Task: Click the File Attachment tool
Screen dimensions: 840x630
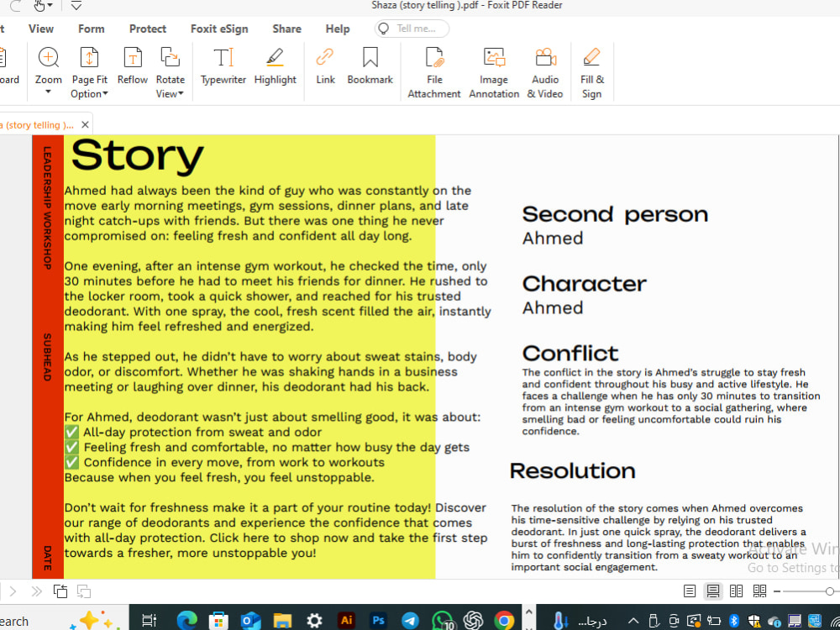Action: (x=434, y=73)
